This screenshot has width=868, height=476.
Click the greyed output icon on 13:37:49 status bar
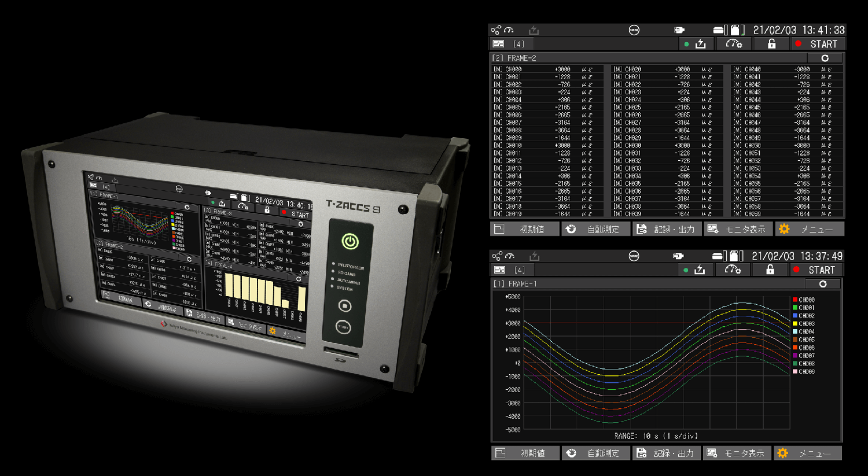534,256
